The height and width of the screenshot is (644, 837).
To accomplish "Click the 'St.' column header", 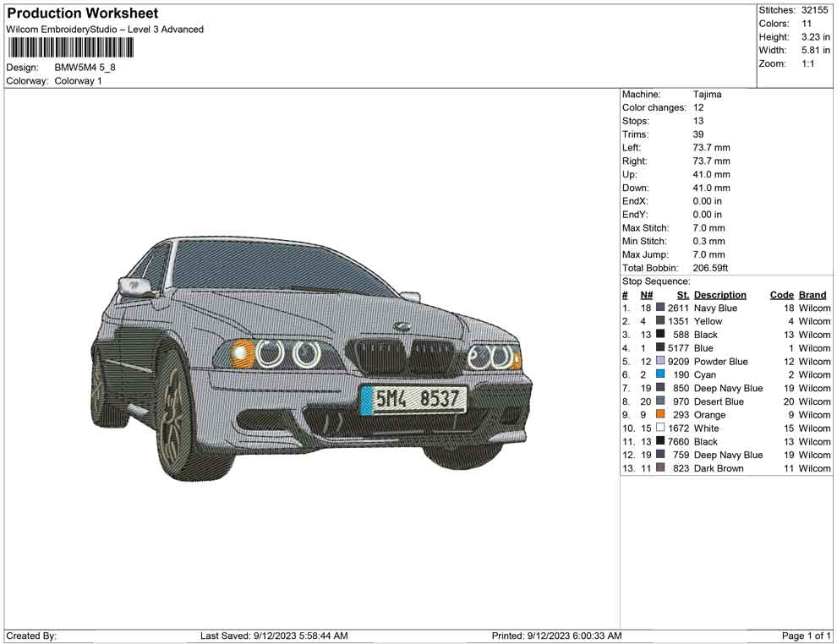I will point(683,295).
